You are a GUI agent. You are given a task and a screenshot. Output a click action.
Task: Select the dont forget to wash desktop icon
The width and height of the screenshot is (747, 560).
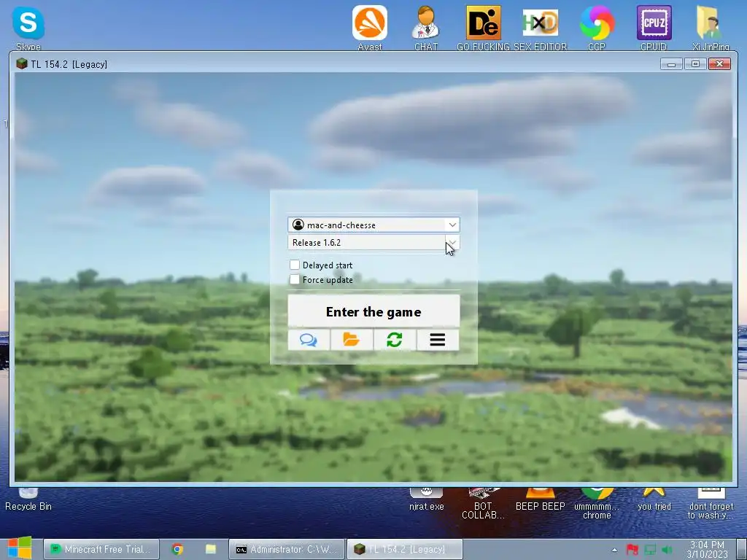711,503
